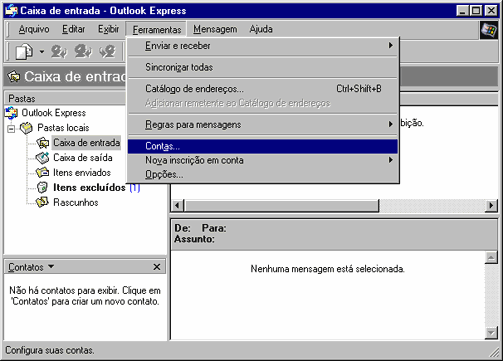Click the Pastas locais folder icon
This screenshot has width=503, height=361.
26,128
